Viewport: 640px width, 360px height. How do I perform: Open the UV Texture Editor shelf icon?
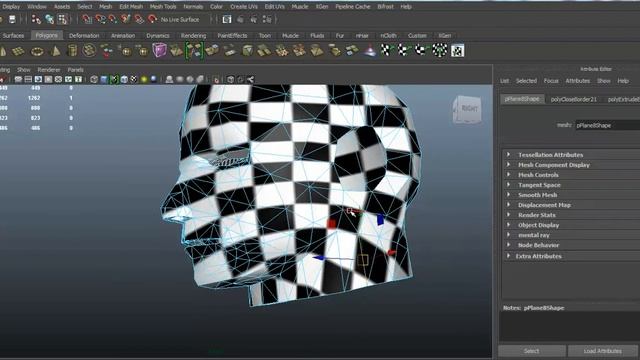(458, 51)
